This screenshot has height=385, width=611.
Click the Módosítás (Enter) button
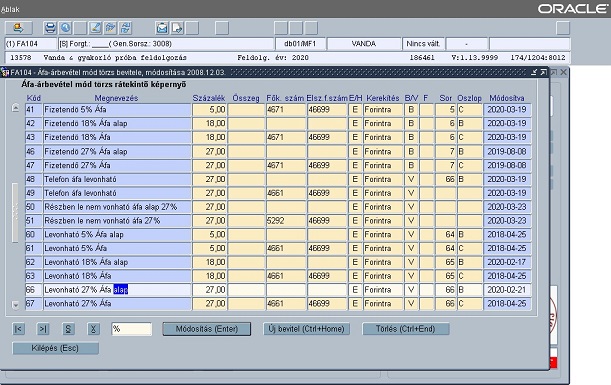(207, 329)
